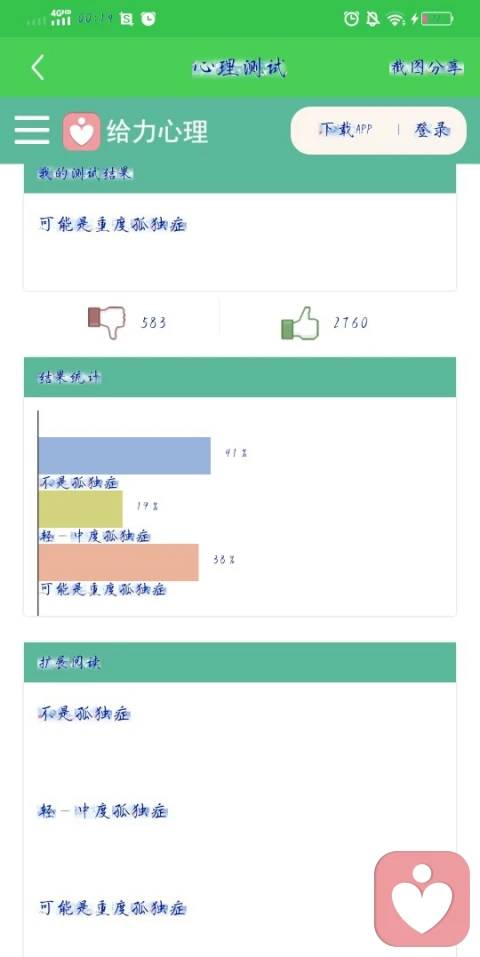Viewport: 480px width, 957px height.
Task: Select the orange 可能是重度孤独症 bar
Action: click(118, 562)
